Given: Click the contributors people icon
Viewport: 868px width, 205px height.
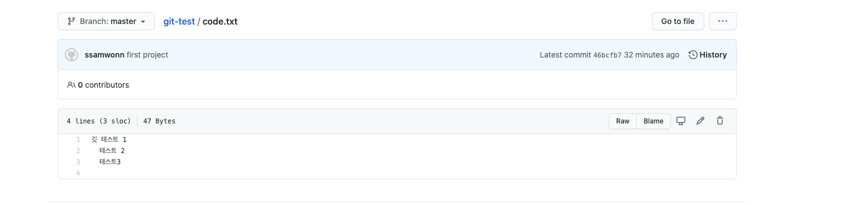Looking at the screenshot, I should point(71,85).
